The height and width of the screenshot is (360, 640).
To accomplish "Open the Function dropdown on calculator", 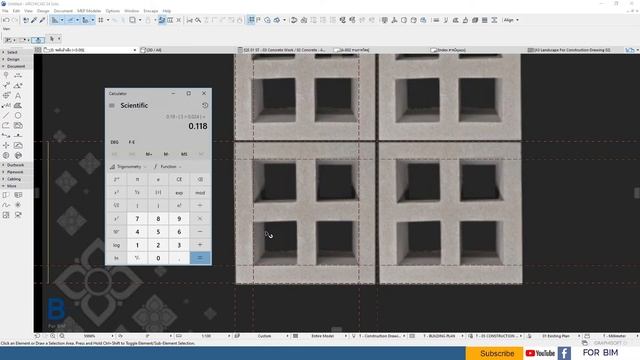I will click(x=167, y=167).
